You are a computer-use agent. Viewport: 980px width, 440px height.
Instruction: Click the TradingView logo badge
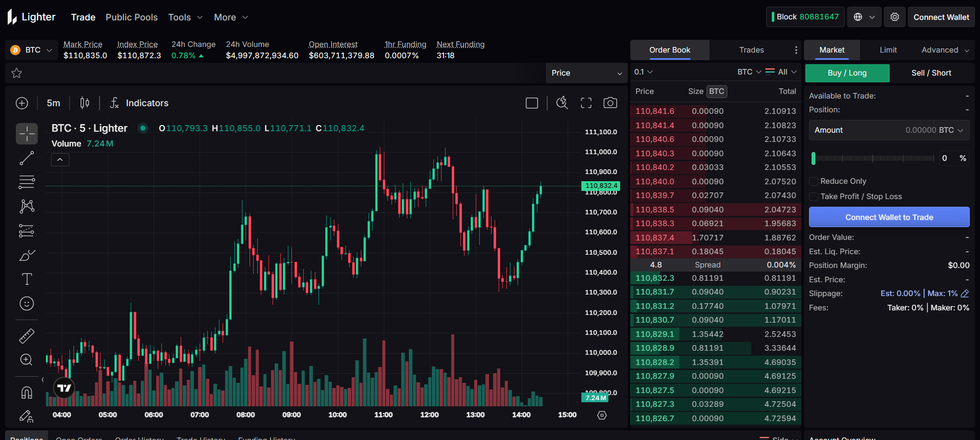tap(64, 388)
